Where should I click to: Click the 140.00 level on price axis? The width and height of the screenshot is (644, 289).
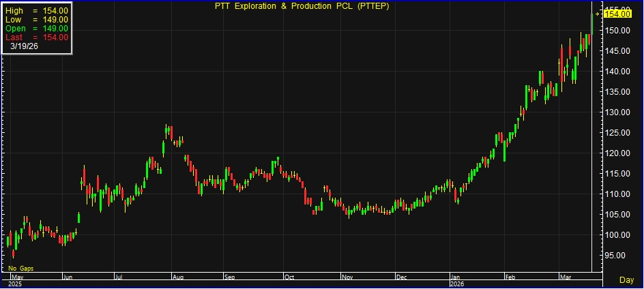pos(617,72)
